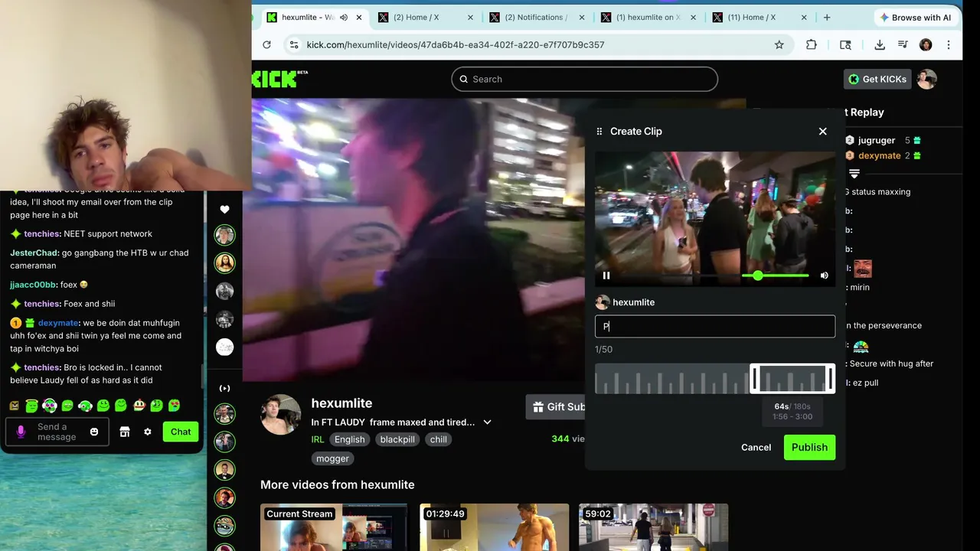The height and width of the screenshot is (551, 980).
Task: Focus the Kick search box
Action: (584, 79)
